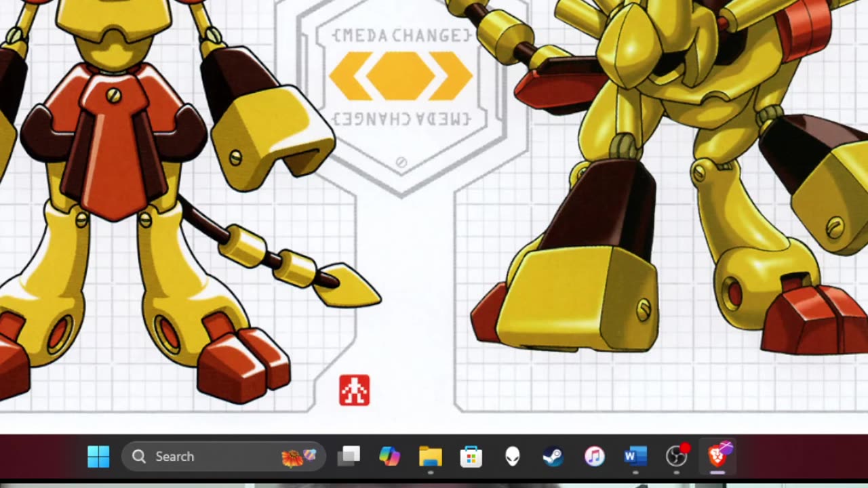Click the 'MEDA CHANGE' heading text
The image size is (868, 488).
(x=401, y=36)
